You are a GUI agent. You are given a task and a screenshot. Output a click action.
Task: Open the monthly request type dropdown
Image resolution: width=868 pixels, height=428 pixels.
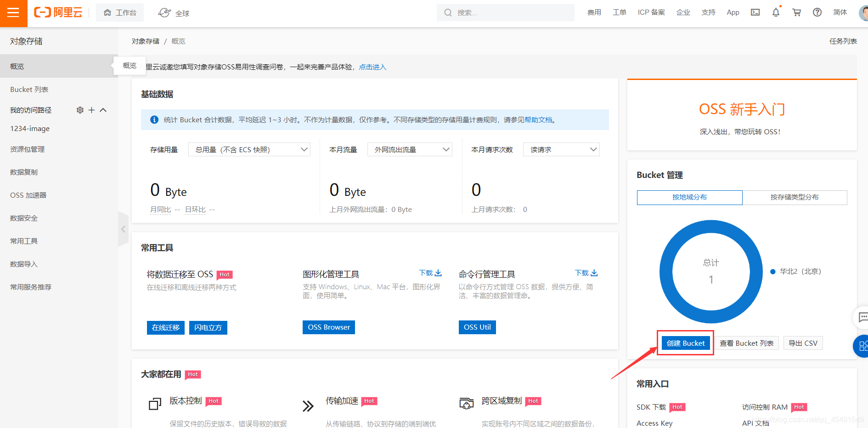[x=561, y=149]
